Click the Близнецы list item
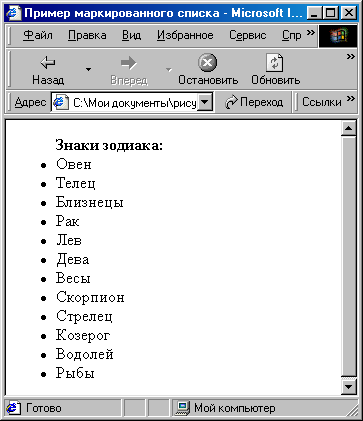Image resolution: width=363 pixels, height=421 pixels. tap(90, 202)
